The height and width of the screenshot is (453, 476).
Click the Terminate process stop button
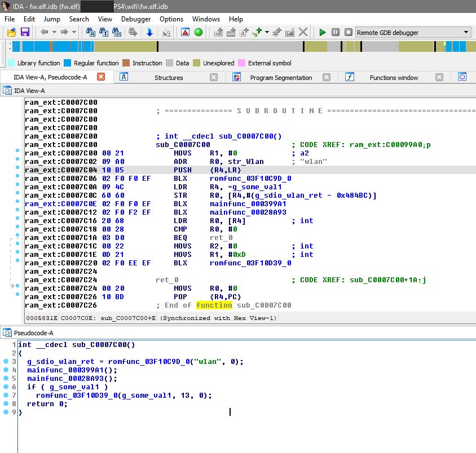pos(349,33)
